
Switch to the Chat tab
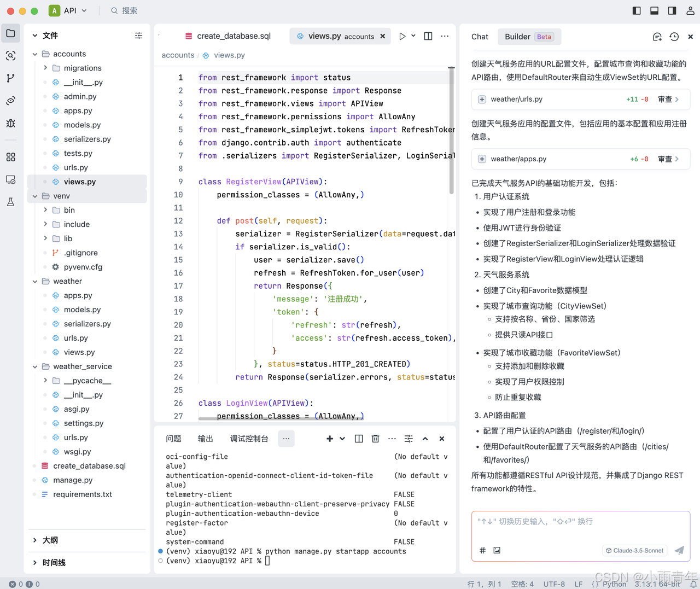point(480,37)
